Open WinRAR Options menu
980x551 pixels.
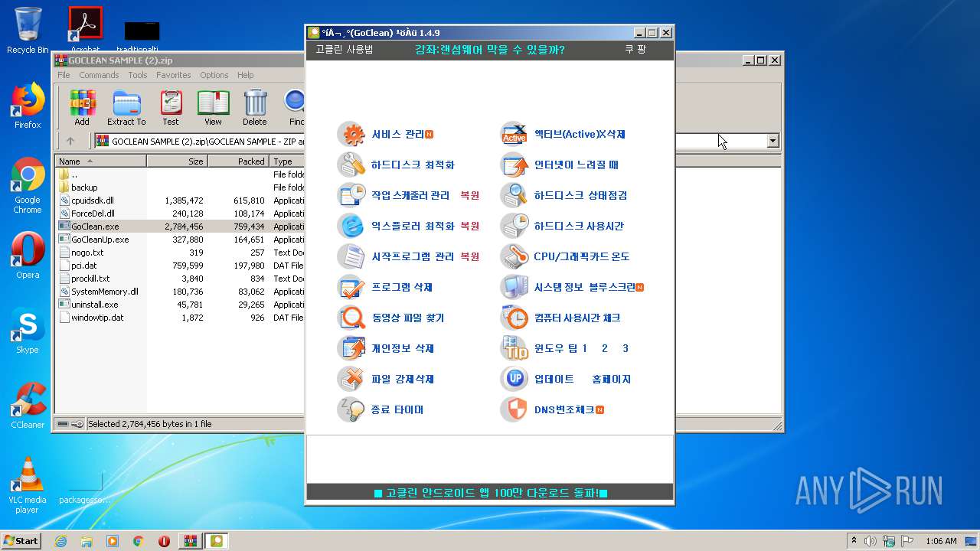(x=214, y=75)
